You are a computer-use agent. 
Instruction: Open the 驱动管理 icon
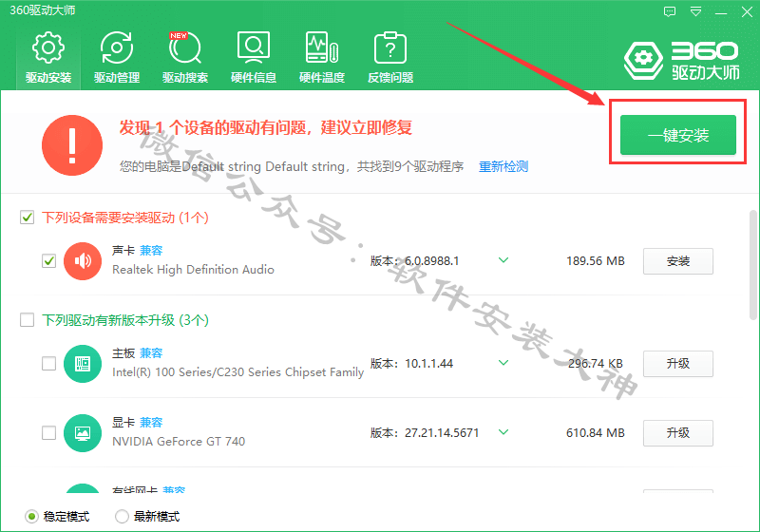pyautogui.click(x=116, y=47)
